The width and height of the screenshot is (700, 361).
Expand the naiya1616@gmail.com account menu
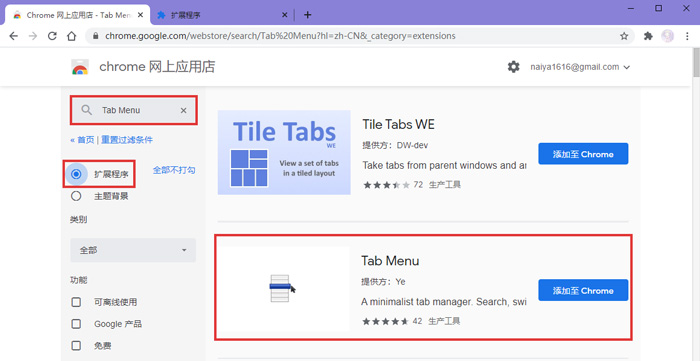[x=580, y=67]
